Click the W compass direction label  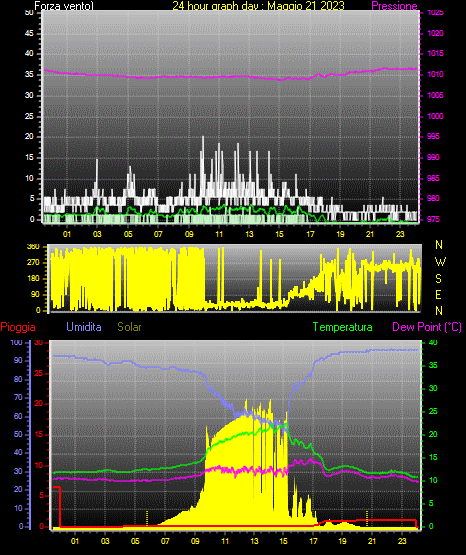click(440, 262)
